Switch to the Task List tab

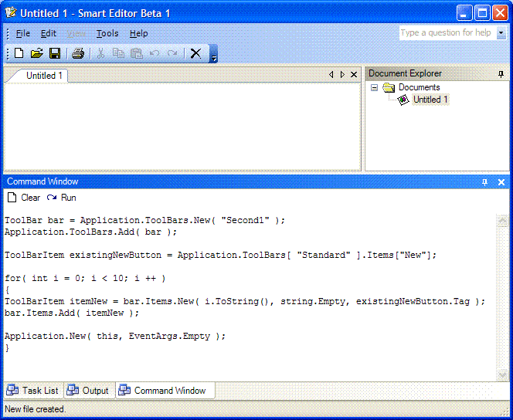[x=32, y=390]
